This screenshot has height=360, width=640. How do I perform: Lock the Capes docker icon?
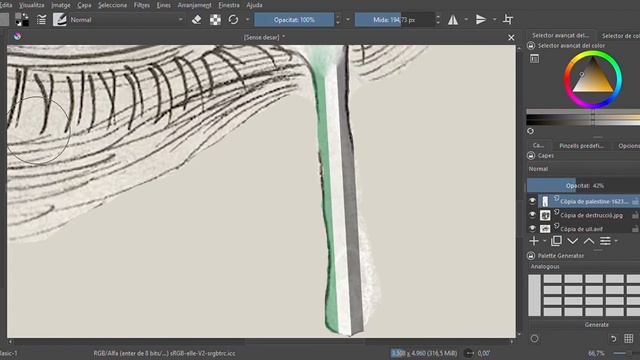click(x=531, y=156)
